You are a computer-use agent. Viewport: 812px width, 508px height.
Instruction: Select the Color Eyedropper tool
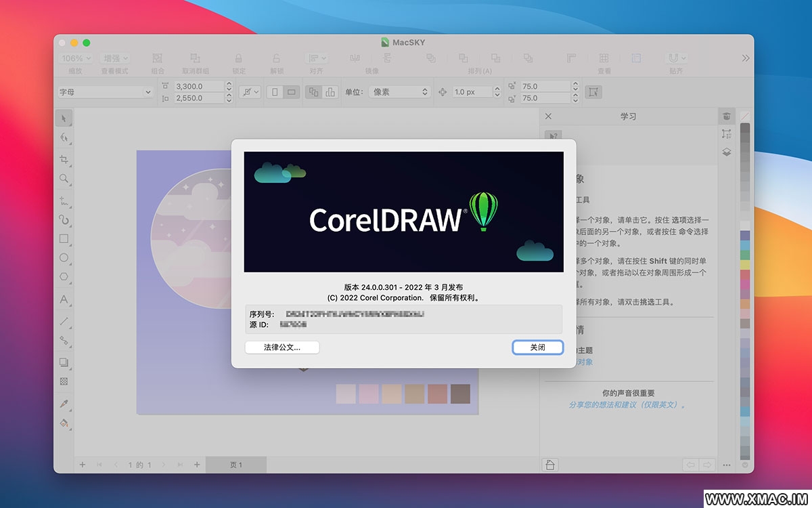(x=64, y=404)
